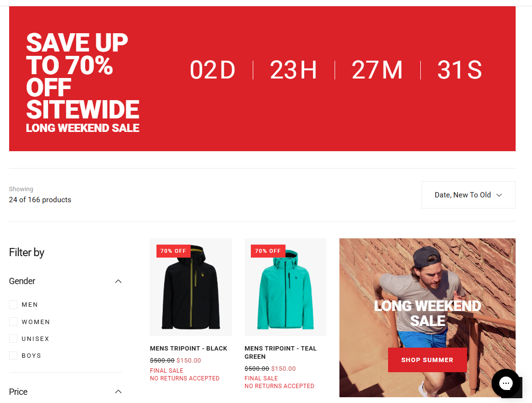Open the chat support bubble icon

506,383
